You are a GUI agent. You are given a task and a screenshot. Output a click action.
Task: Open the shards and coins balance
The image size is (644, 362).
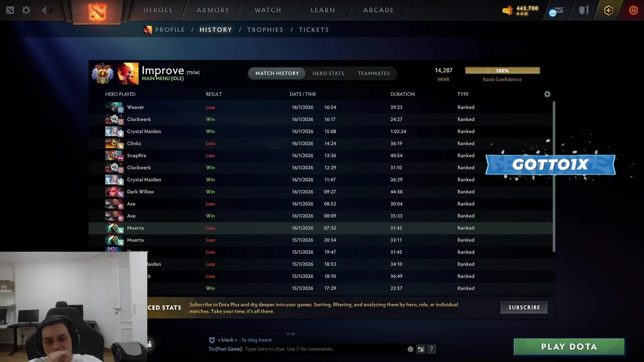click(520, 10)
